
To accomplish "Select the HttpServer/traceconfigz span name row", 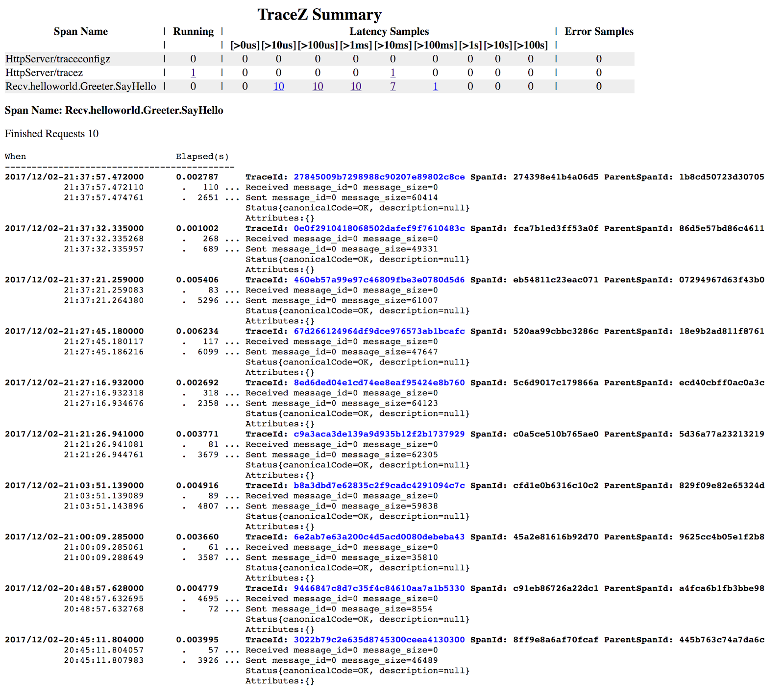I will pyautogui.click(x=319, y=59).
